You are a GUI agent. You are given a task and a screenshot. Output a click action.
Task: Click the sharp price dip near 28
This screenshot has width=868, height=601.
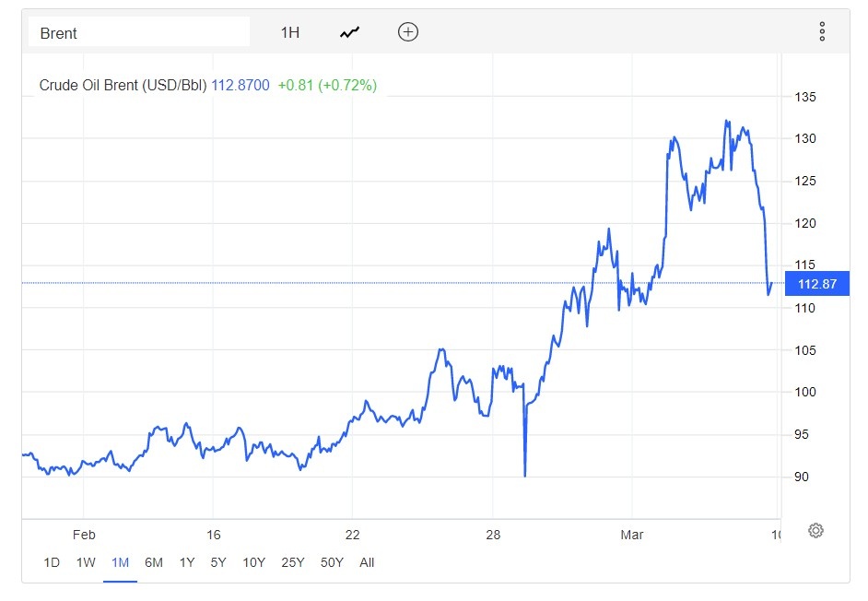(x=525, y=470)
